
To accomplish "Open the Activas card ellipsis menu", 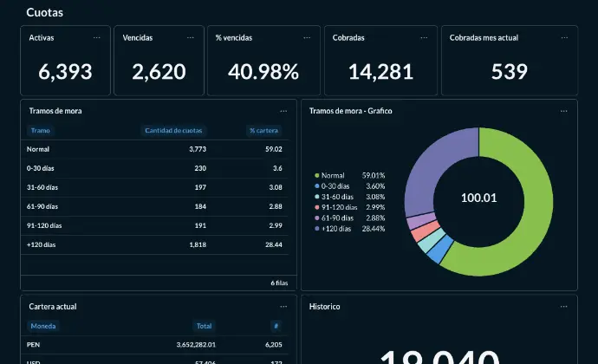I will pyautogui.click(x=97, y=38).
